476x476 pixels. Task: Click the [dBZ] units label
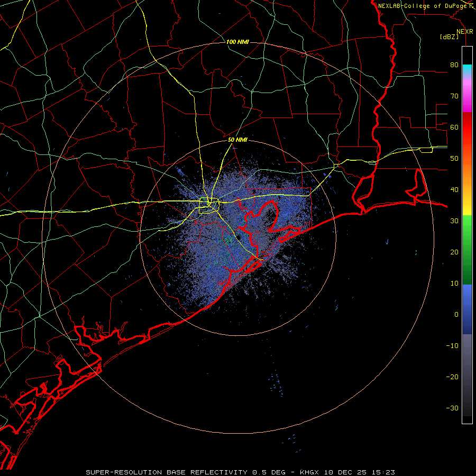449,37
